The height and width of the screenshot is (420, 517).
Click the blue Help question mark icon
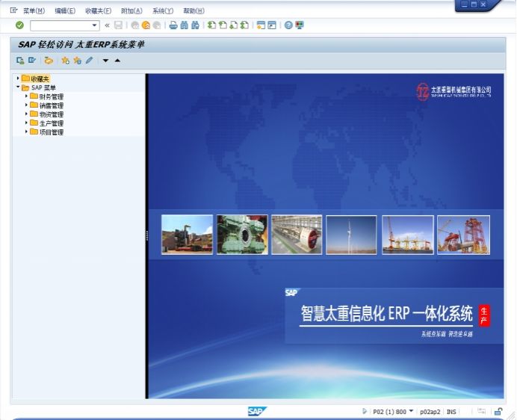pos(288,25)
